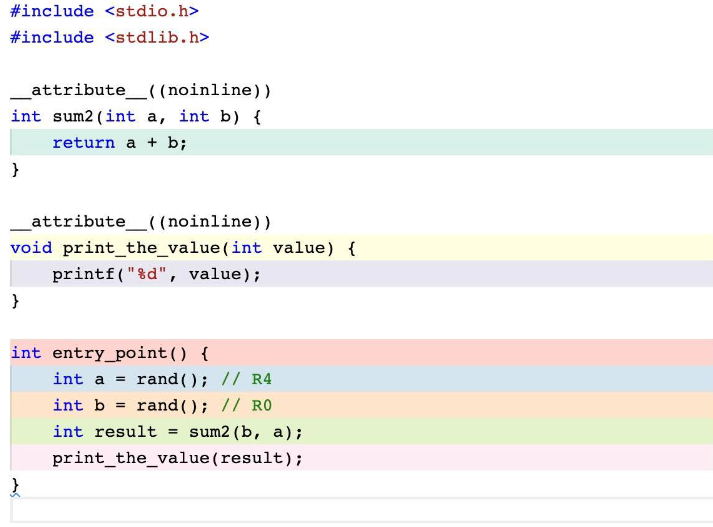The height and width of the screenshot is (527, 713).
Task: Click the empty editor line below the code
Action: 362,510
